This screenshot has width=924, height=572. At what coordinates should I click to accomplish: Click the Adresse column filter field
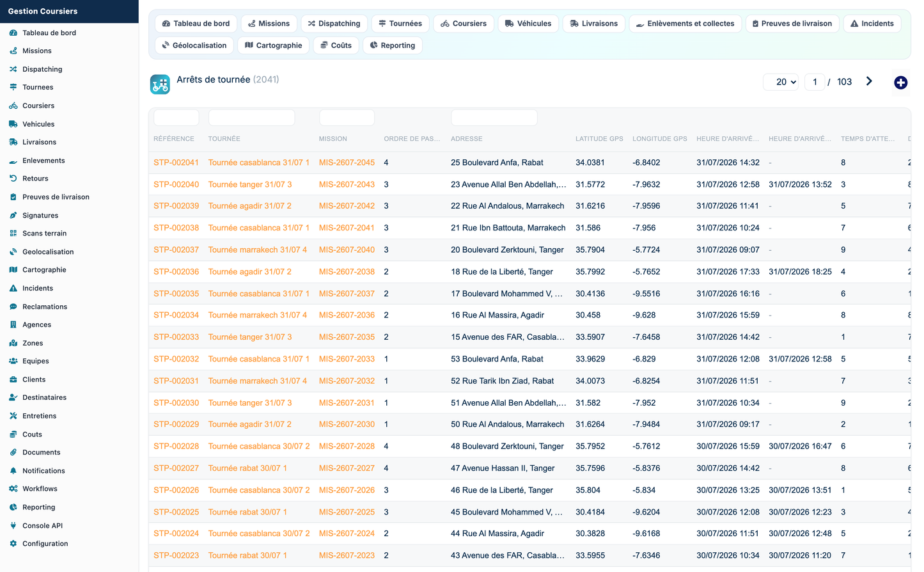pos(494,118)
